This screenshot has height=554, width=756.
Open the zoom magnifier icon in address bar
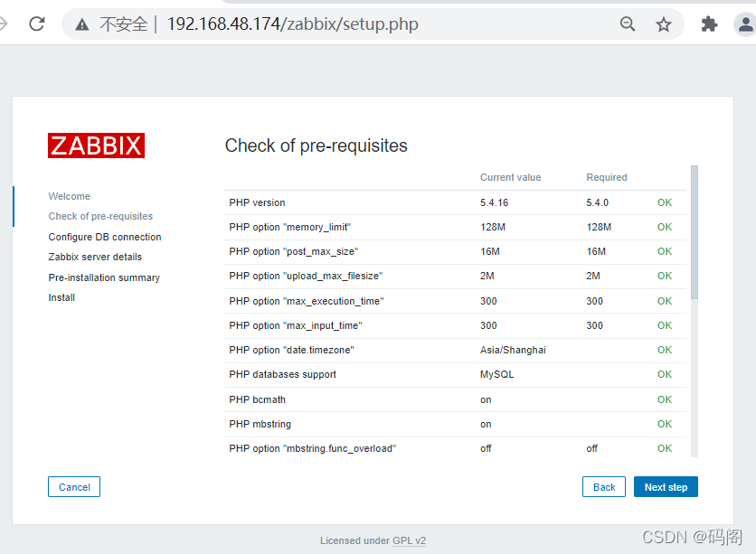click(x=628, y=23)
